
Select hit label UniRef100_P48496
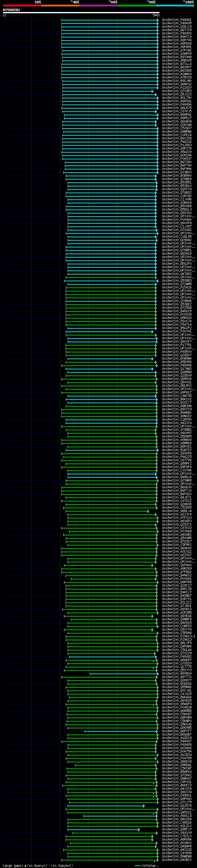(x=176, y=365)
